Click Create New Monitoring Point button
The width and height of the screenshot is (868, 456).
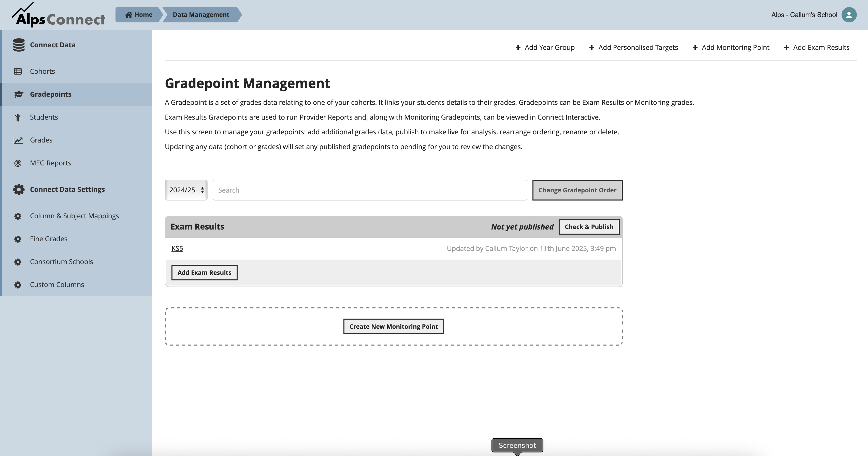pos(394,326)
